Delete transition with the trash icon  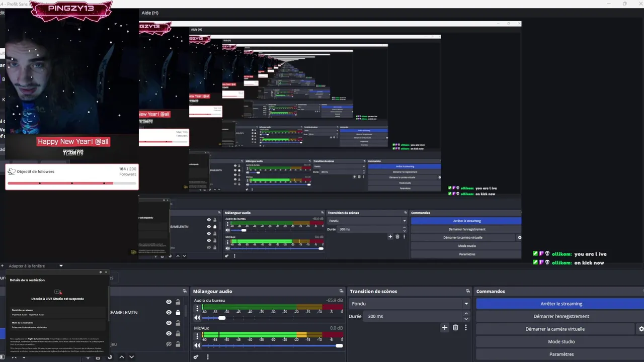(x=455, y=327)
